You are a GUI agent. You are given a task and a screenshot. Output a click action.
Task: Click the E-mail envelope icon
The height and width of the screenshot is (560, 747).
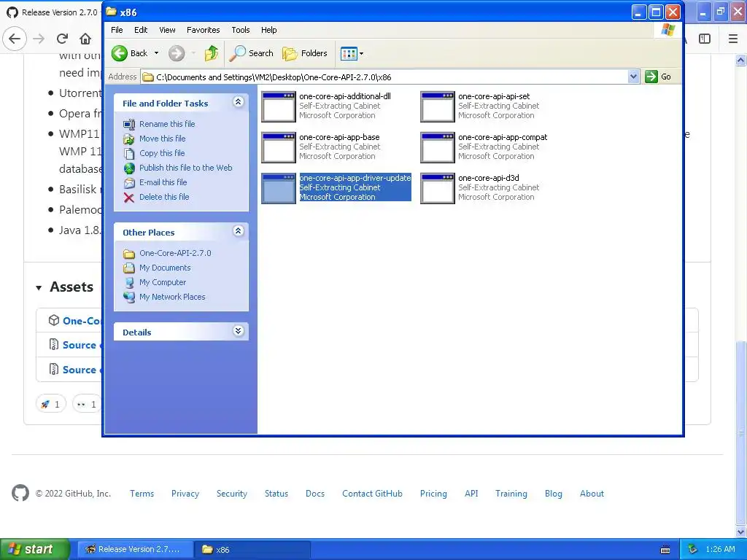[x=129, y=183]
